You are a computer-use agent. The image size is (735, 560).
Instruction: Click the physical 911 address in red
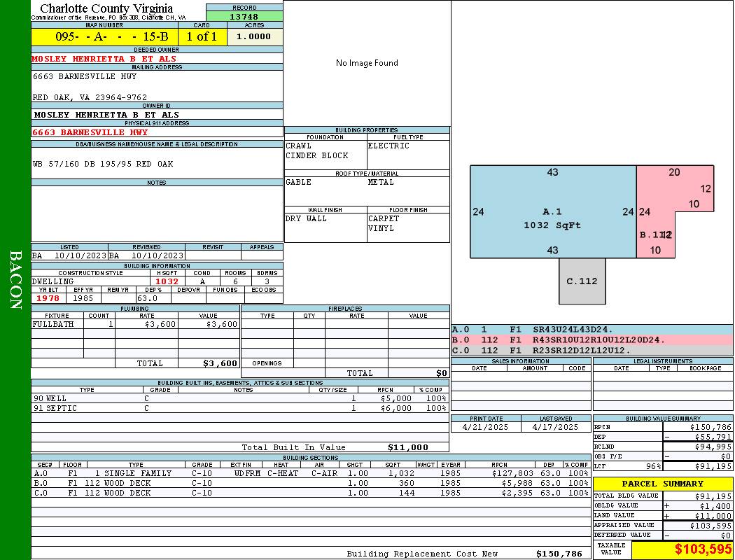pos(90,132)
